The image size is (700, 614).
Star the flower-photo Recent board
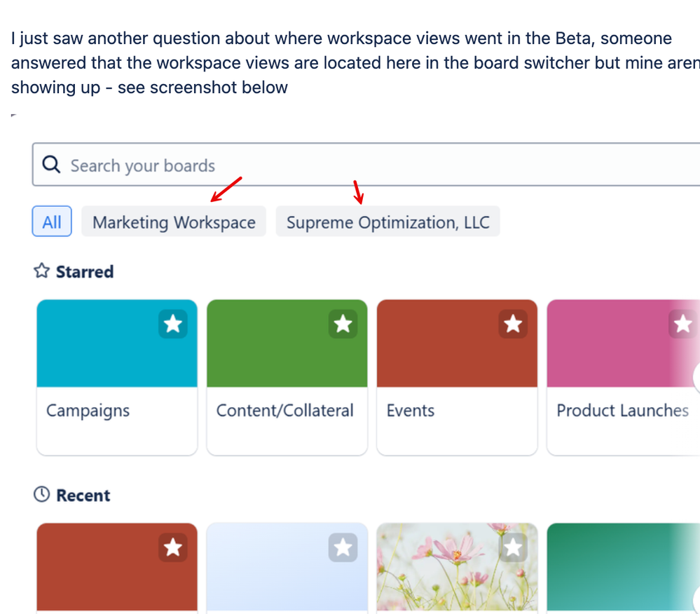513,547
